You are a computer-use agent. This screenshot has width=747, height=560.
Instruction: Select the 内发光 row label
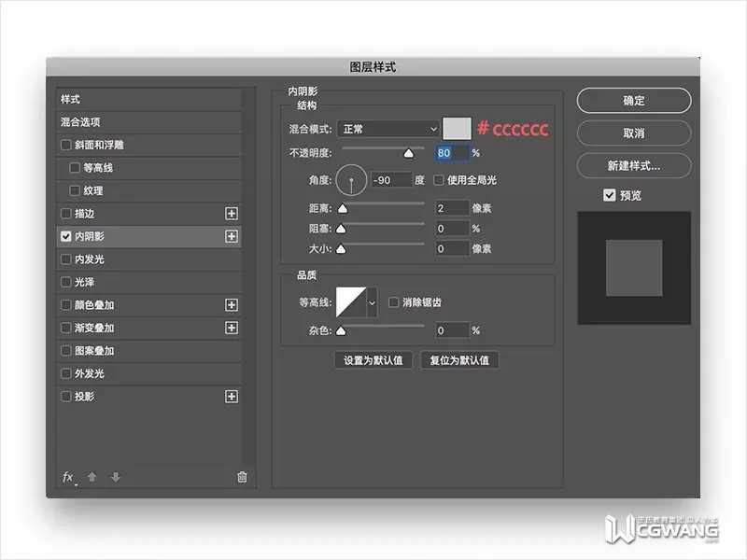click(89, 259)
